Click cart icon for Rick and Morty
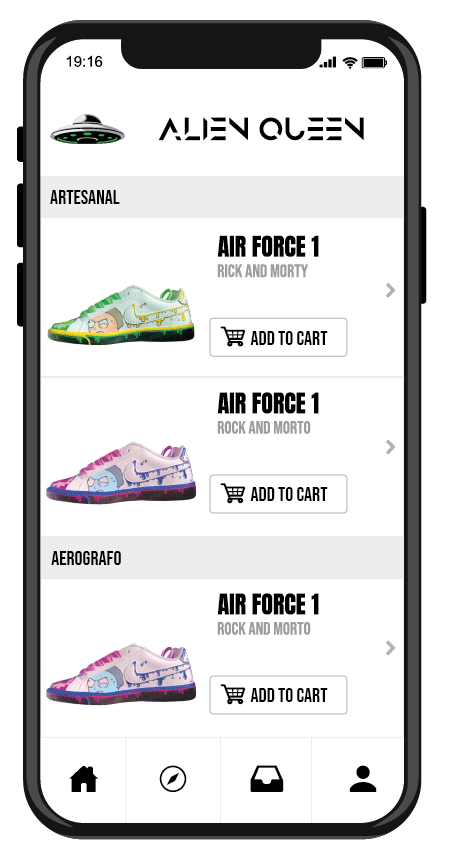The height and width of the screenshot is (862, 451). [x=233, y=337]
